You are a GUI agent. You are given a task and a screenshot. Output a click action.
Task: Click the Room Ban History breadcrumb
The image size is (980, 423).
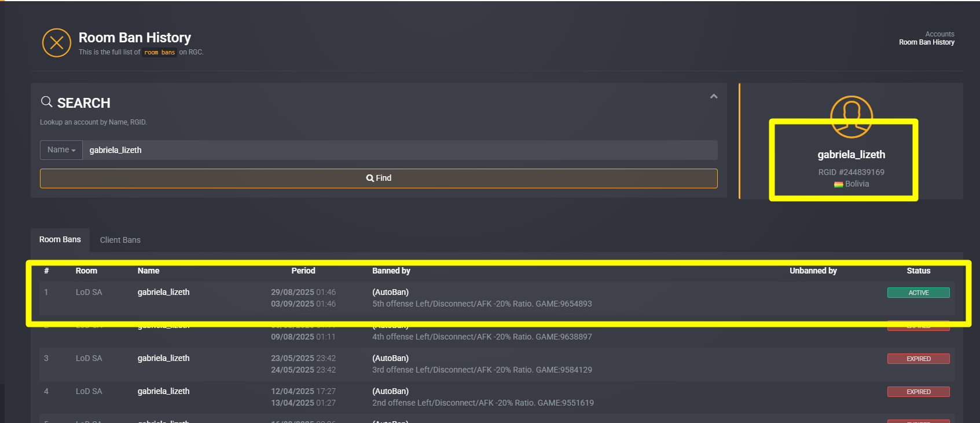point(927,42)
